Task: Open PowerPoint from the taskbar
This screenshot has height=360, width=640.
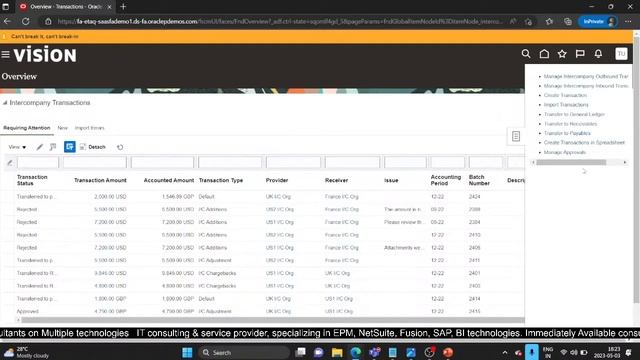Action: [448, 352]
